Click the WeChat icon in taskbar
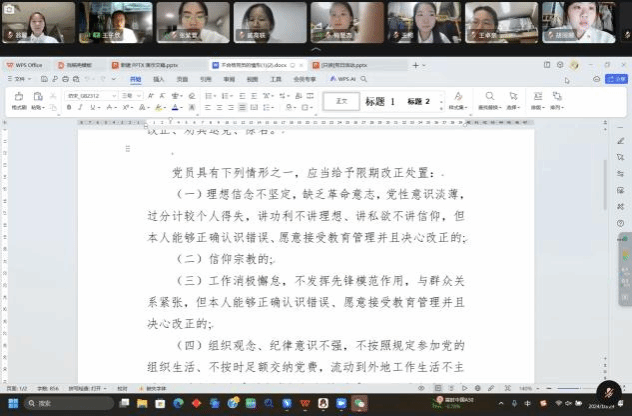 tap(360, 403)
